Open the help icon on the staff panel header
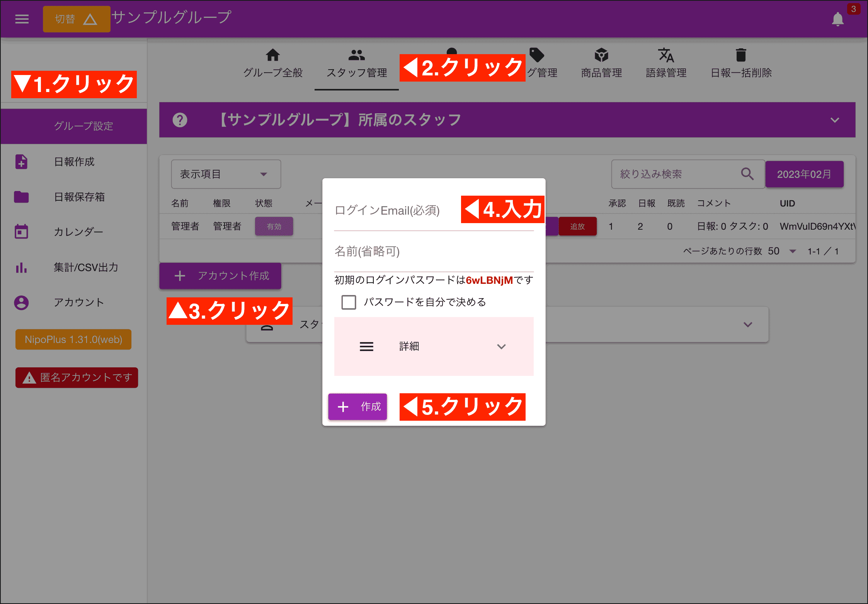This screenshot has height=604, width=868. coord(180,120)
